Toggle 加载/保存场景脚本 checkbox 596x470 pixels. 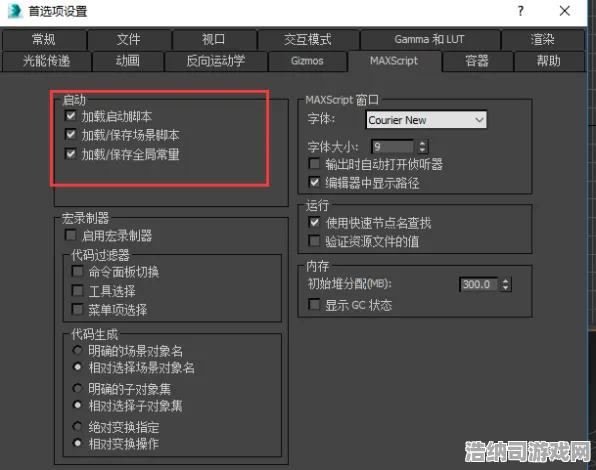tap(71, 134)
